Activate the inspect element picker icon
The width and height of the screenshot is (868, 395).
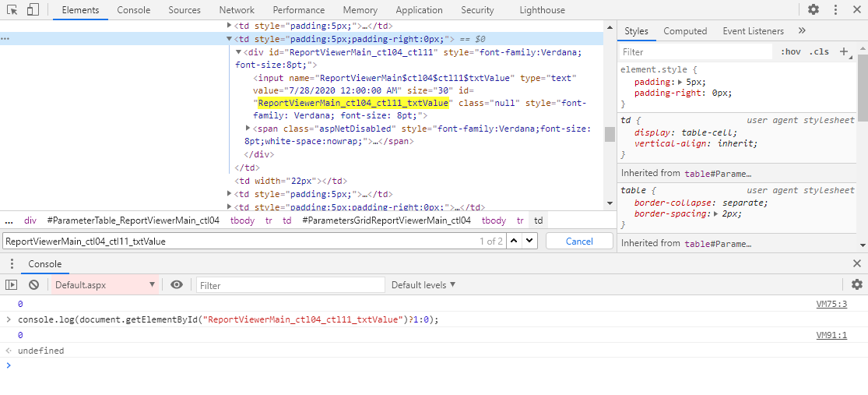click(x=12, y=9)
